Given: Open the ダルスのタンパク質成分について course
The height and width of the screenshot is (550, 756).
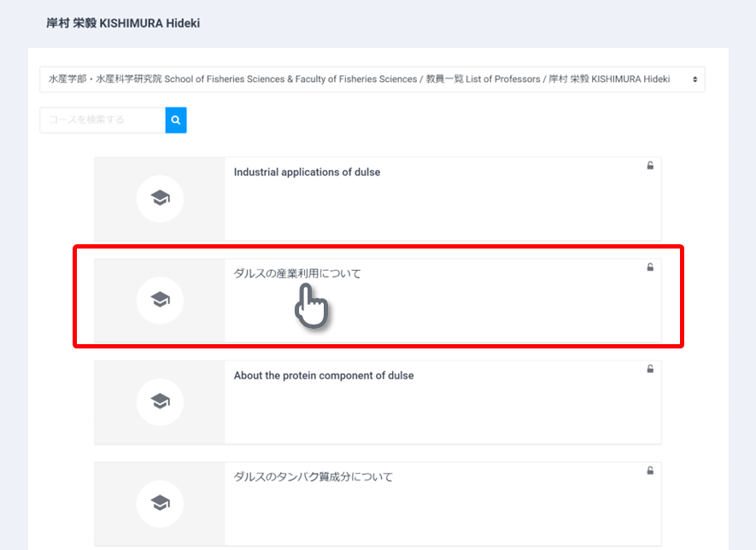Looking at the screenshot, I should (x=313, y=477).
